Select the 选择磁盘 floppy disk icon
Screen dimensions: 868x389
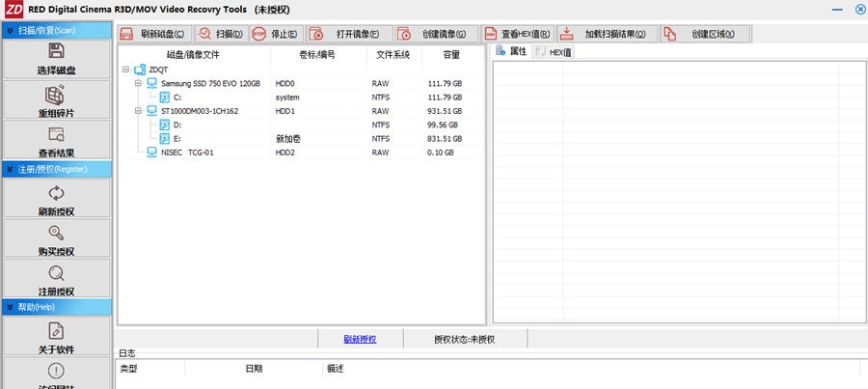57,51
